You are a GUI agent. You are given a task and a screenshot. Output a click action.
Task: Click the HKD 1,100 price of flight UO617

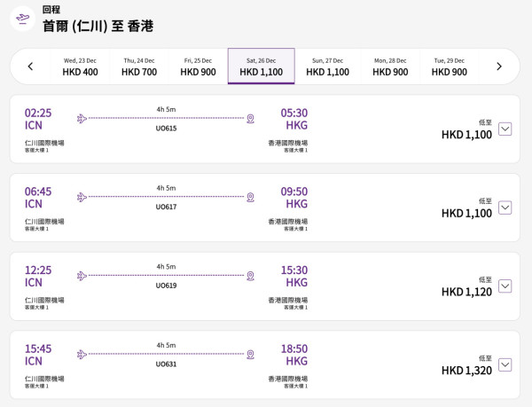(466, 214)
